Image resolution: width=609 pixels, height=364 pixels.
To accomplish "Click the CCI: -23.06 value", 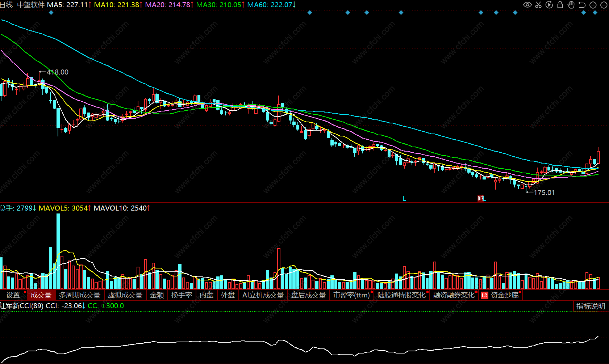I will (x=66, y=306).
